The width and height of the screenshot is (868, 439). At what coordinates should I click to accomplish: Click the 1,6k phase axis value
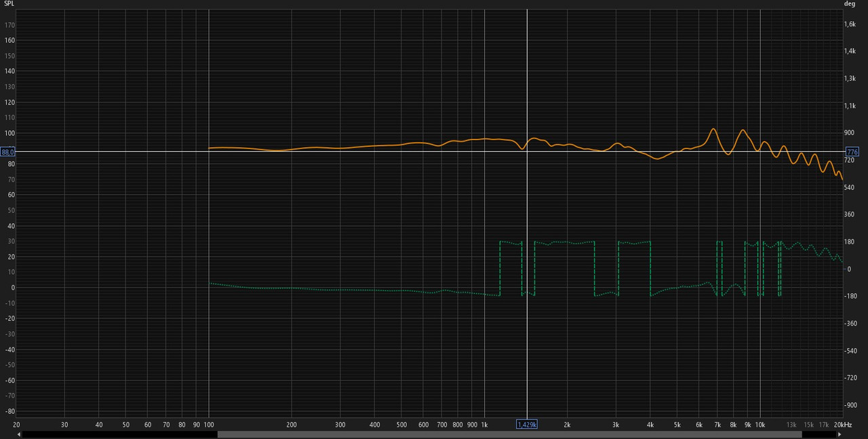(x=850, y=24)
